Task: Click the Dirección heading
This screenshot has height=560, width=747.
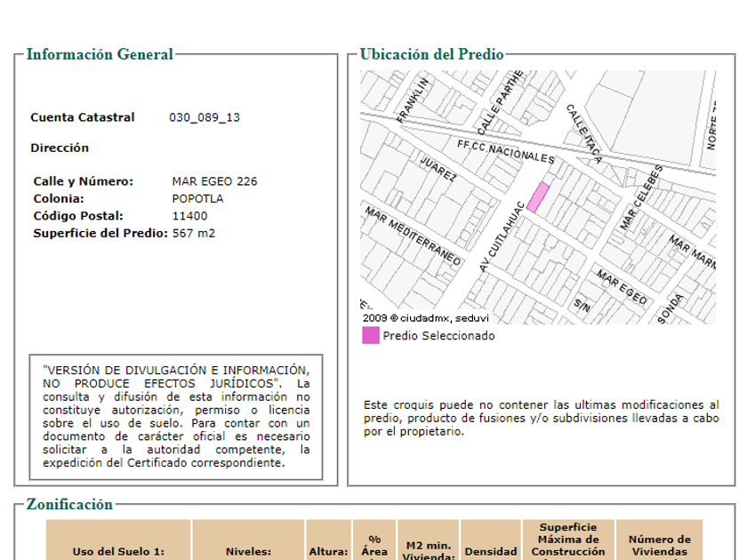Action: (x=60, y=148)
